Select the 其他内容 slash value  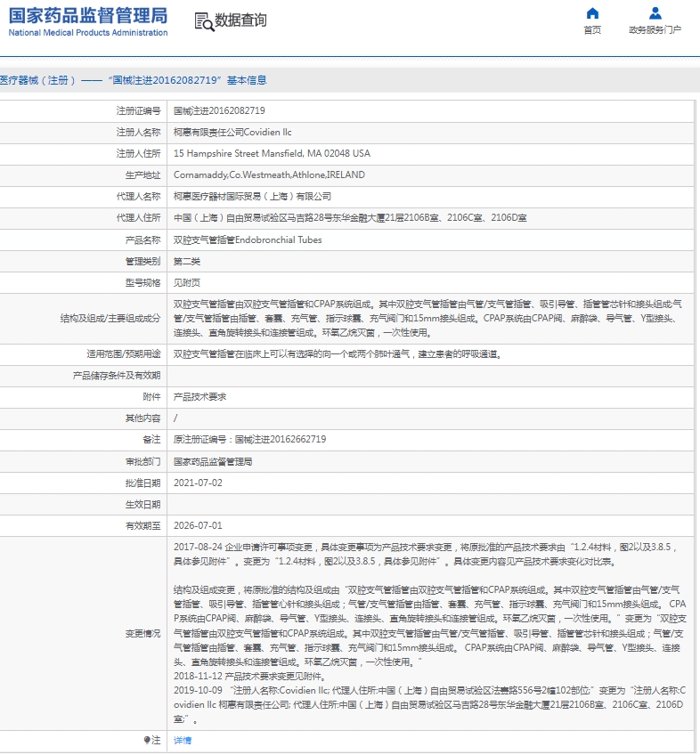tap(175, 418)
